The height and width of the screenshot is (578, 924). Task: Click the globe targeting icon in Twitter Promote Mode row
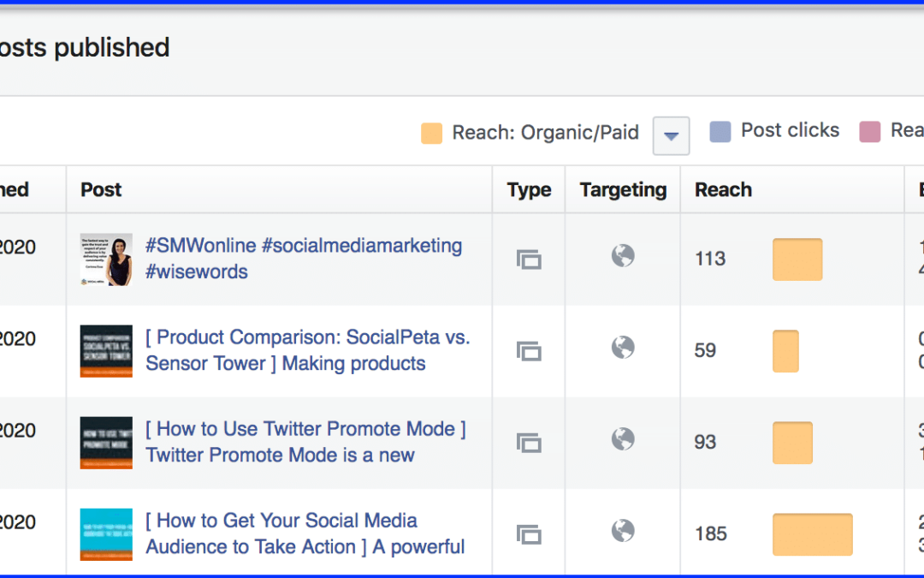(x=623, y=438)
